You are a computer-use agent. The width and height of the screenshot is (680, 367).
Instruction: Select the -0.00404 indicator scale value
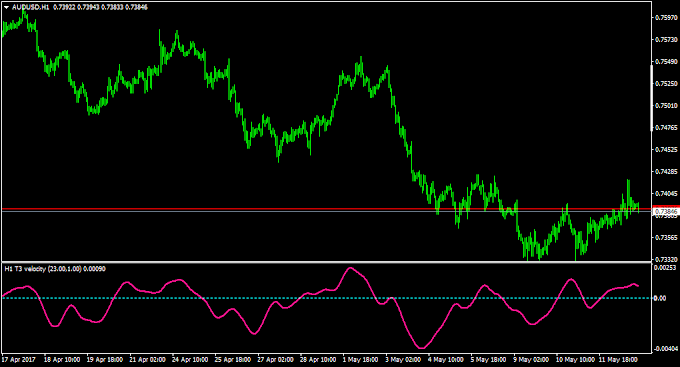coord(665,349)
